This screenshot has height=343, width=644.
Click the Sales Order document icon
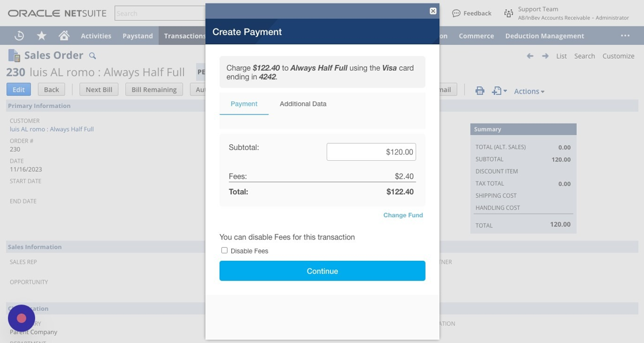14,55
